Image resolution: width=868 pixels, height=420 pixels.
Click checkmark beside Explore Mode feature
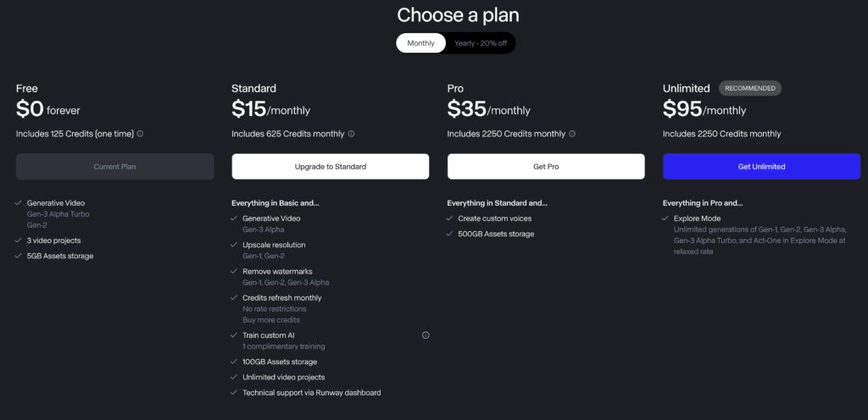tap(665, 218)
